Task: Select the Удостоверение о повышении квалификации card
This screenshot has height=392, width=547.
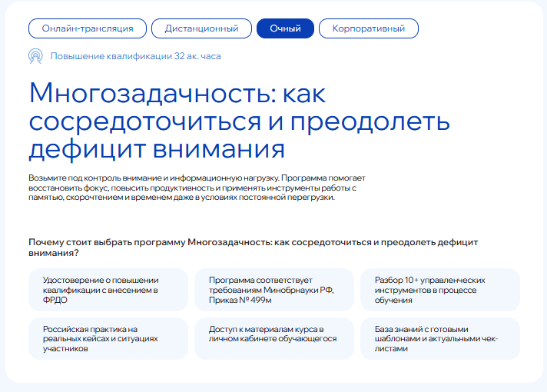Action: [108, 290]
